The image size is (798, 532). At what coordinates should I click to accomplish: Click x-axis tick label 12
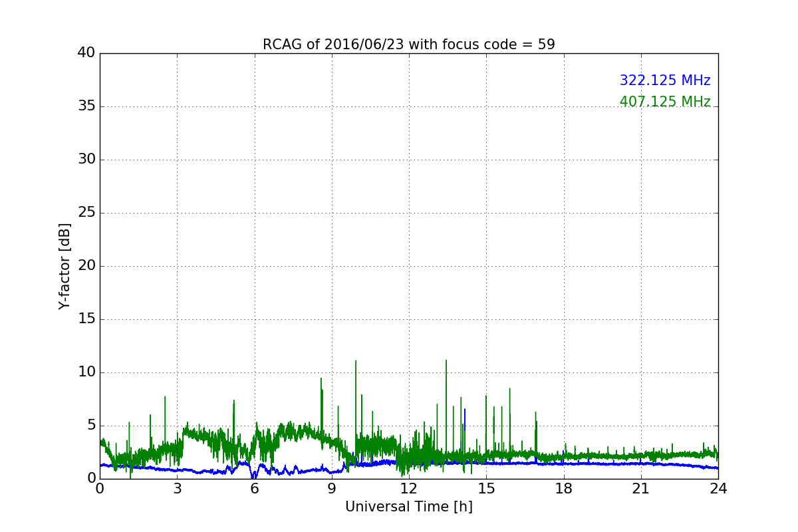(x=409, y=488)
